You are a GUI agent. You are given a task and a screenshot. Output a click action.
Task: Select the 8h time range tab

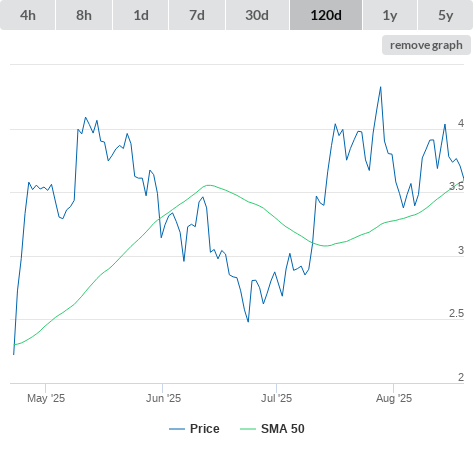(84, 15)
